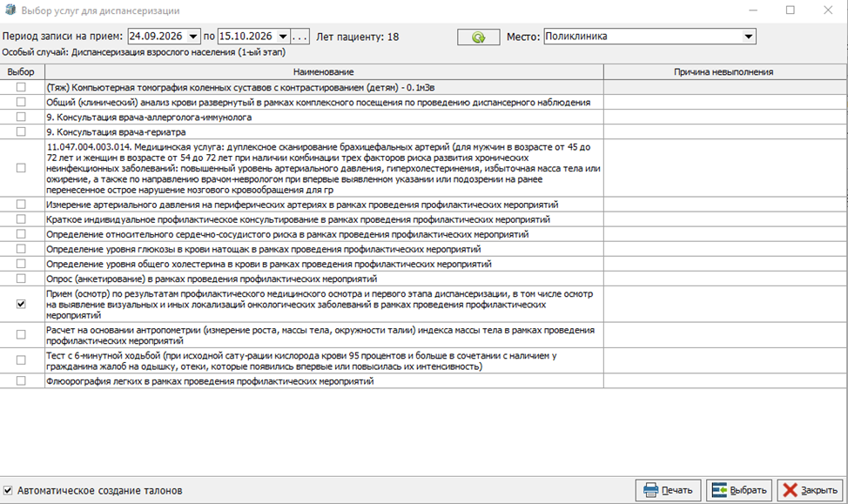Check the Определение уровня общего холестерина box
The image size is (848, 504).
pos(21,264)
